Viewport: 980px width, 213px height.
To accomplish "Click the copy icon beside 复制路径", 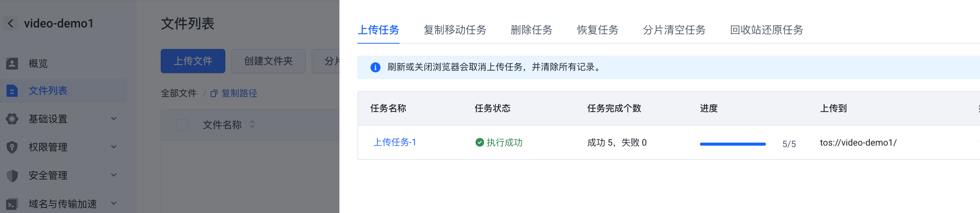I will click(214, 94).
